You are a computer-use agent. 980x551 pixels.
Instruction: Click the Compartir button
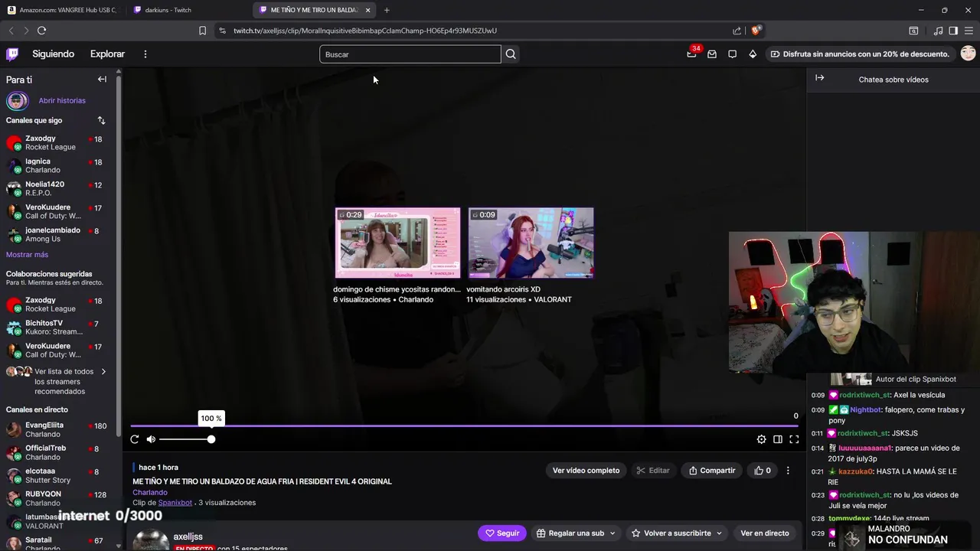(712, 471)
